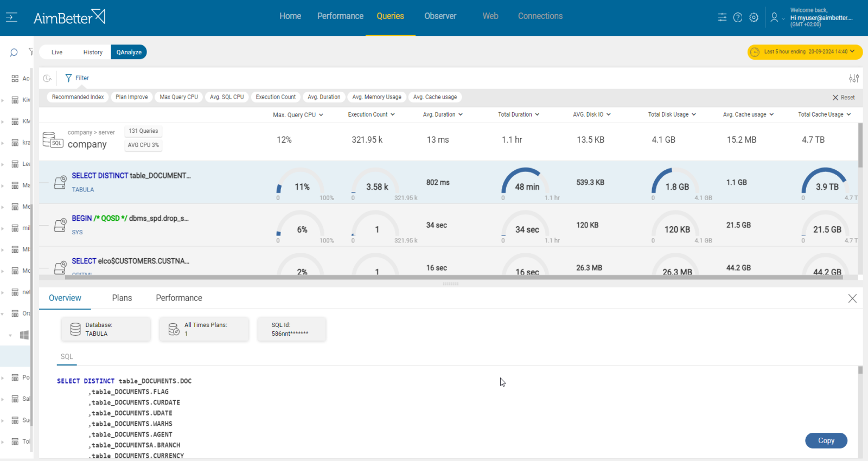Click the SQL database icon for company
868x461 pixels.
pyautogui.click(x=53, y=139)
